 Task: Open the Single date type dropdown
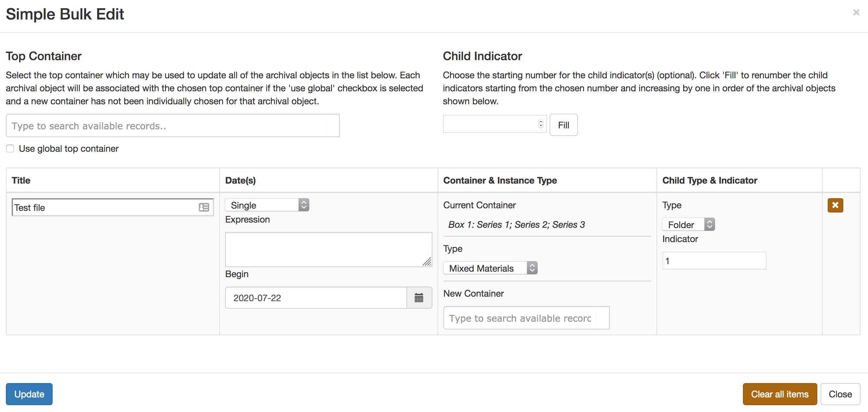coord(267,205)
